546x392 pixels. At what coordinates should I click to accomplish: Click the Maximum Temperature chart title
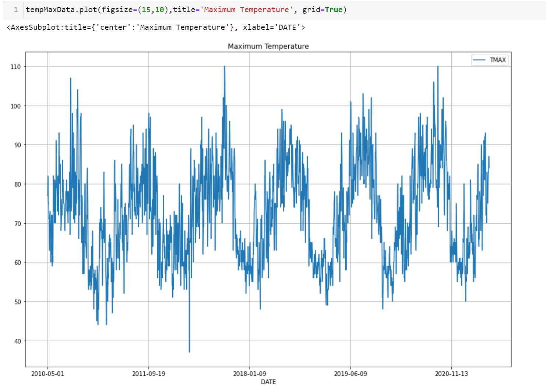click(x=268, y=46)
